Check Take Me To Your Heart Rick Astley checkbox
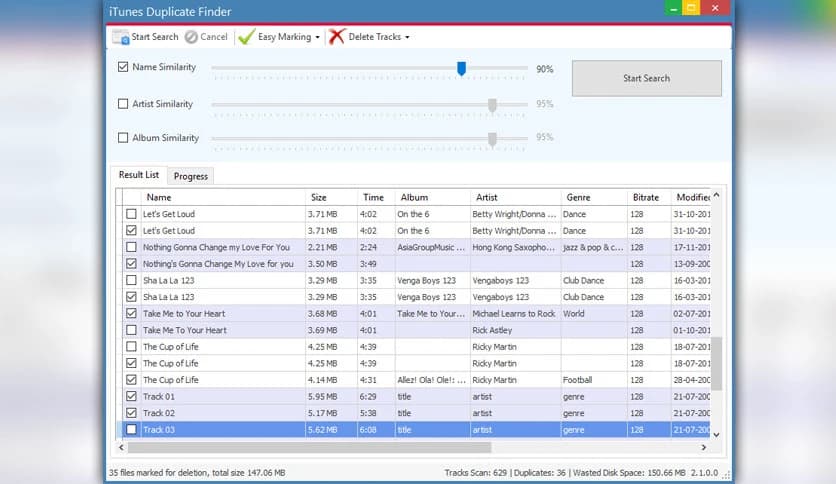Image resolution: width=836 pixels, height=484 pixels. click(131, 330)
